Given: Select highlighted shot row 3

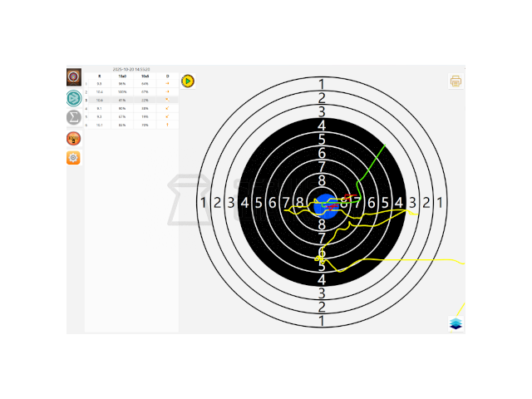Looking at the screenshot, I should click(131, 100).
